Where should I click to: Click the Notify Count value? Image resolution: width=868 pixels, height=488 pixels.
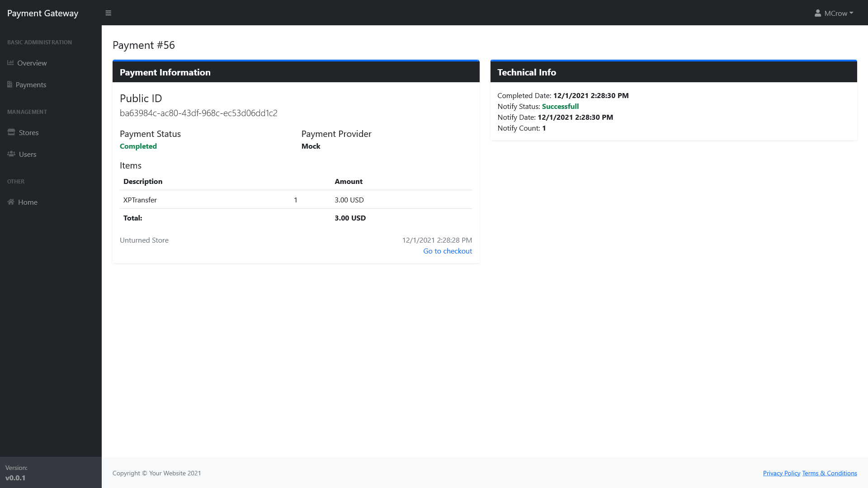coord(544,128)
